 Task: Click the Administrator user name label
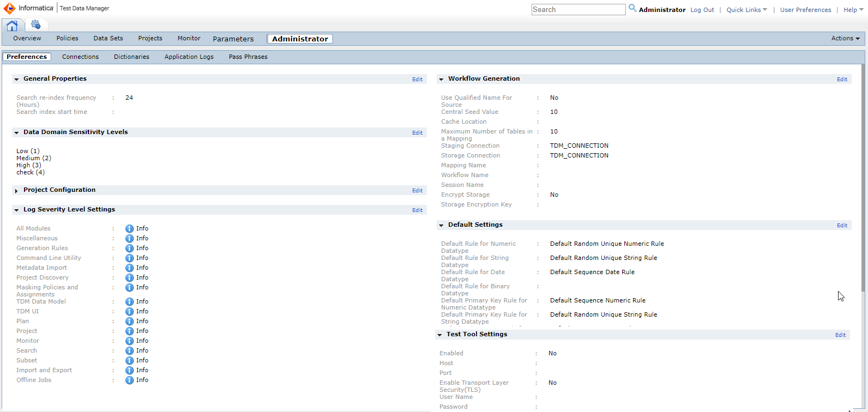662,10
